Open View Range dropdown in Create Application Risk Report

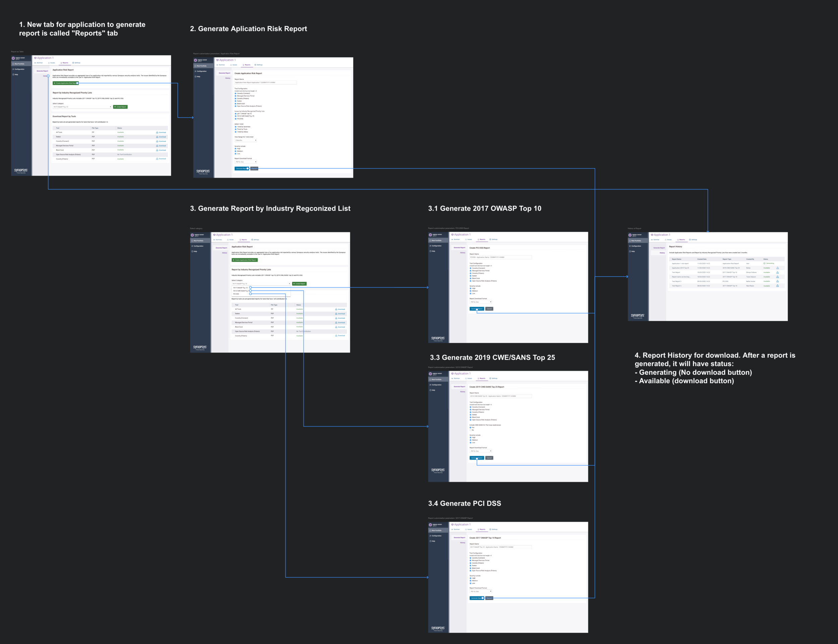246,140
